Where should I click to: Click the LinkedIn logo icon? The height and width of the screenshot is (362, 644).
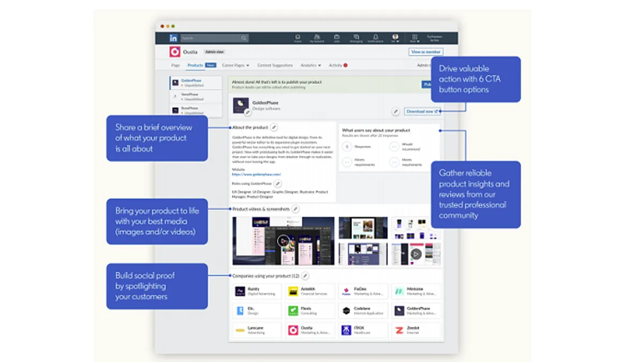pyautogui.click(x=173, y=39)
